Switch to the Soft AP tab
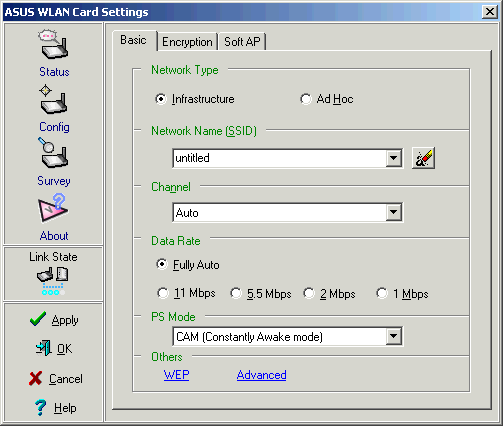 pyautogui.click(x=242, y=42)
